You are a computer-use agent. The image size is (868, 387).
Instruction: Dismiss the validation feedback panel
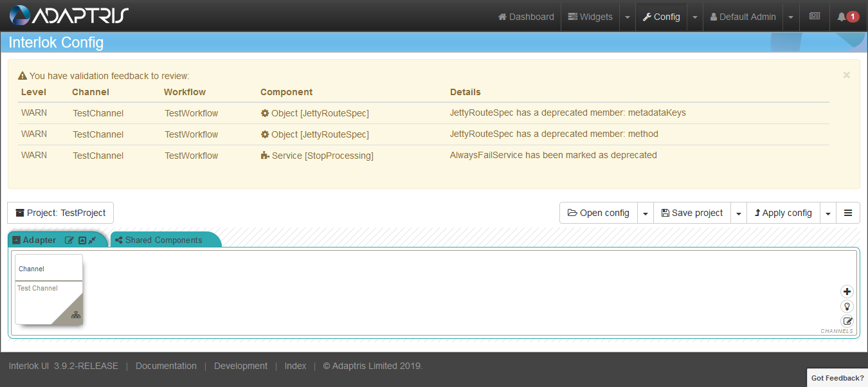point(846,75)
